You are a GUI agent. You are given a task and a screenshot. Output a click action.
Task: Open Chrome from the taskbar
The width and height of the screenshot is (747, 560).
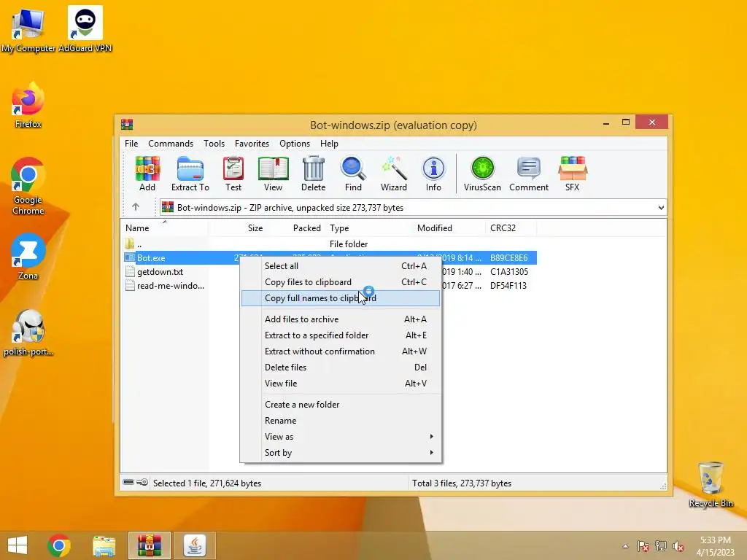pyautogui.click(x=59, y=545)
